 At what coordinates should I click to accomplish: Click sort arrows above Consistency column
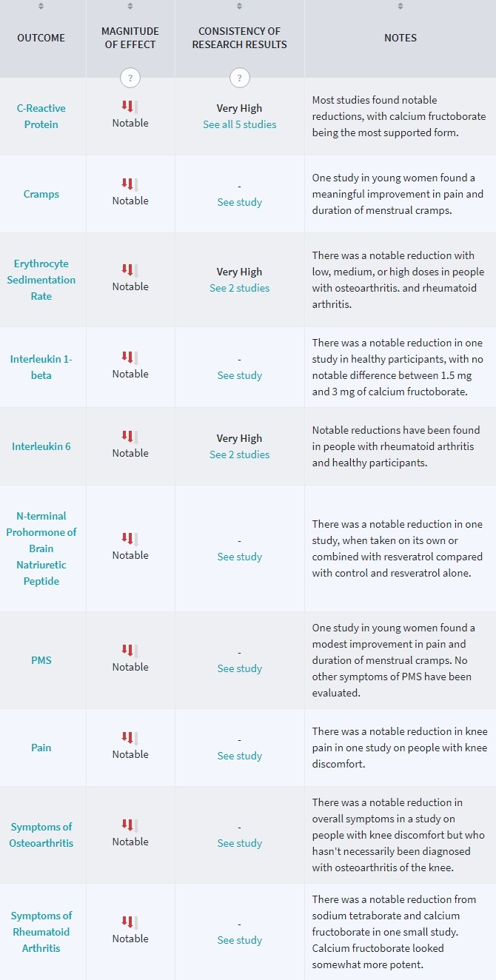tap(239, 6)
